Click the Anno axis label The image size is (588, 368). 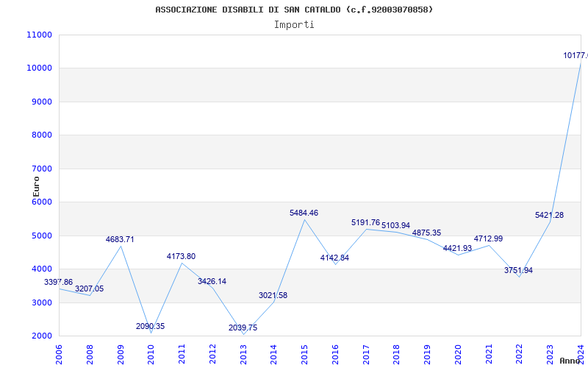pos(570,361)
